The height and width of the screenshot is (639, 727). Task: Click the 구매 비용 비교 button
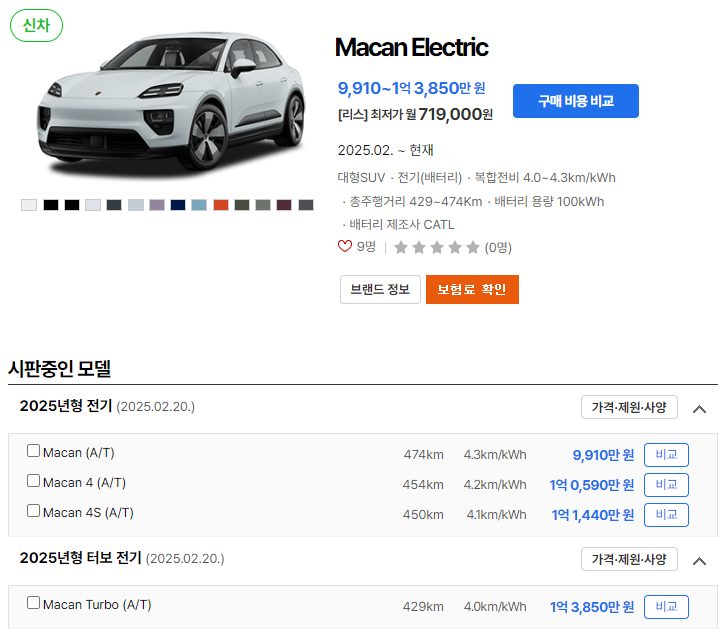point(576,101)
